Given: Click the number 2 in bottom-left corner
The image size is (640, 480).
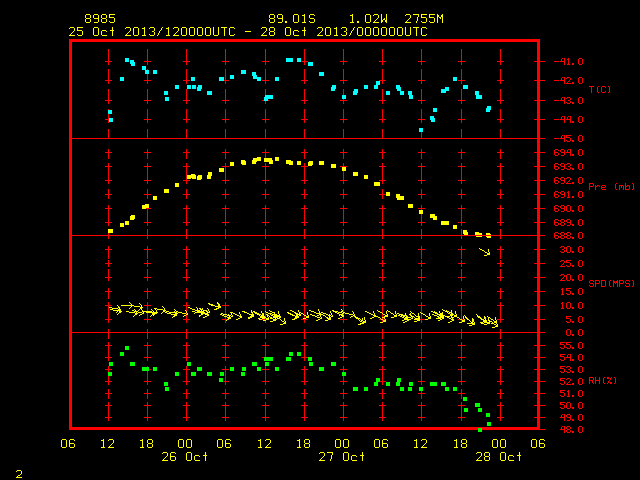Looking at the screenshot, I should (x=19, y=474).
